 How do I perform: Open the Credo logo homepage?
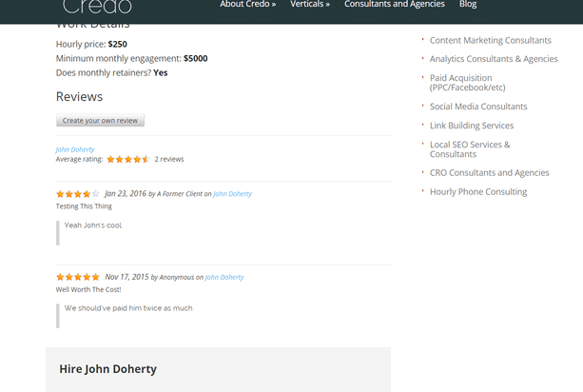coord(97,7)
